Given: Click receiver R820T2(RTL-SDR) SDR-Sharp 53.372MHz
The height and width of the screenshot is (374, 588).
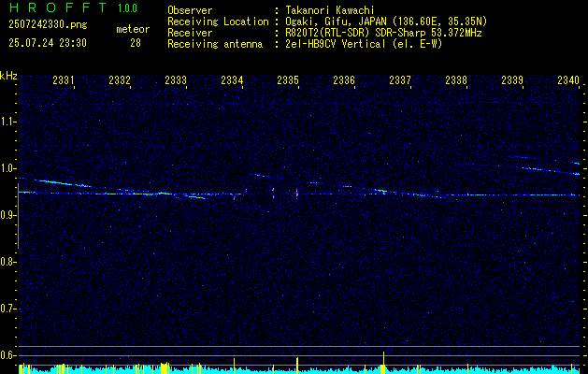Looking at the screenshot, I should (383, 33).
